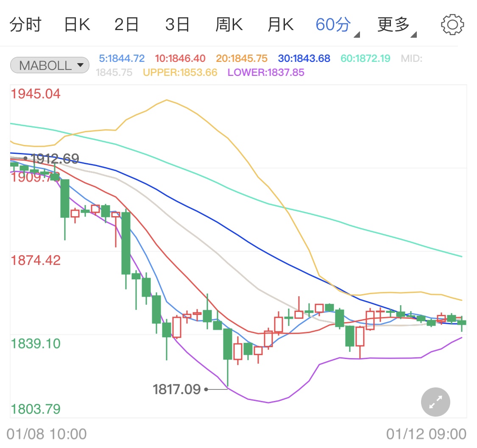Click the MA60 indicator value 1872.19
Viewport: 477px width, 448px height.
coord(365,58)
